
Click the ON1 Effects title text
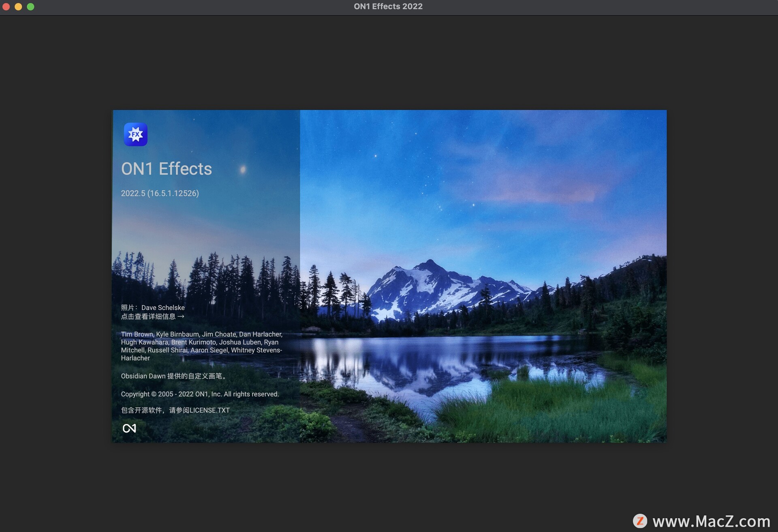167,169
